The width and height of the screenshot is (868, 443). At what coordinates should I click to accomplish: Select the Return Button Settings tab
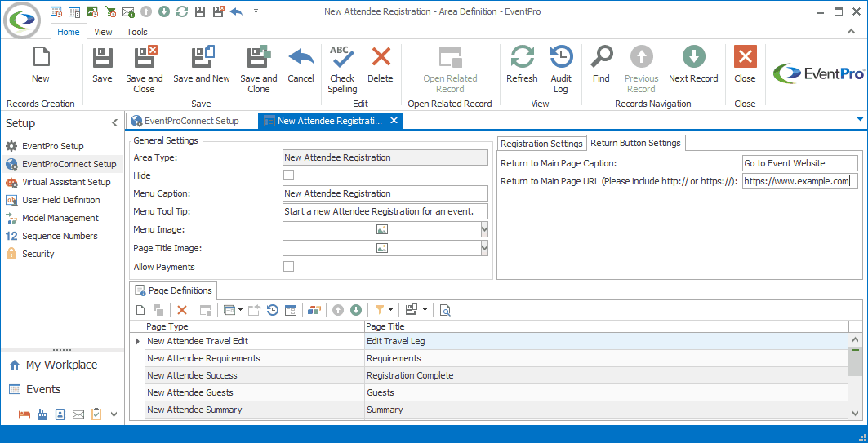pyautogui.click(x=635, y=143)
